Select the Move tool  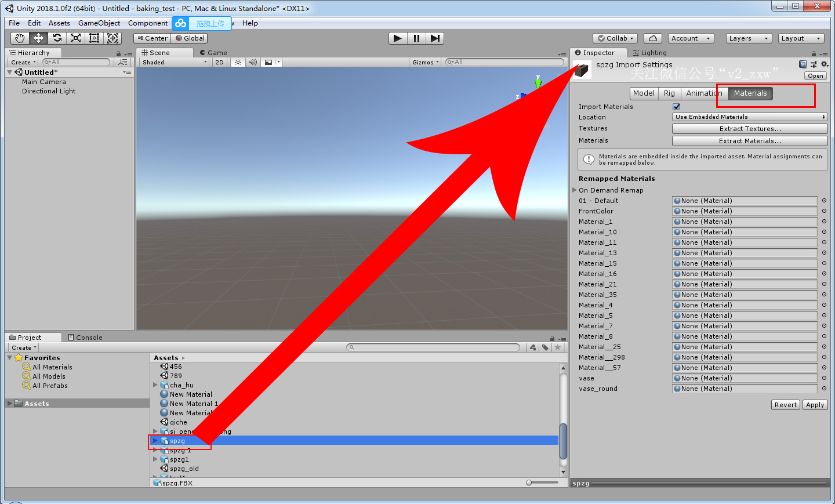(38, 38)
